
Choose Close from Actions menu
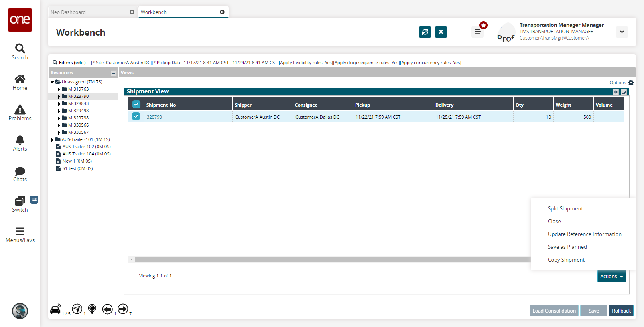[554, 221]
